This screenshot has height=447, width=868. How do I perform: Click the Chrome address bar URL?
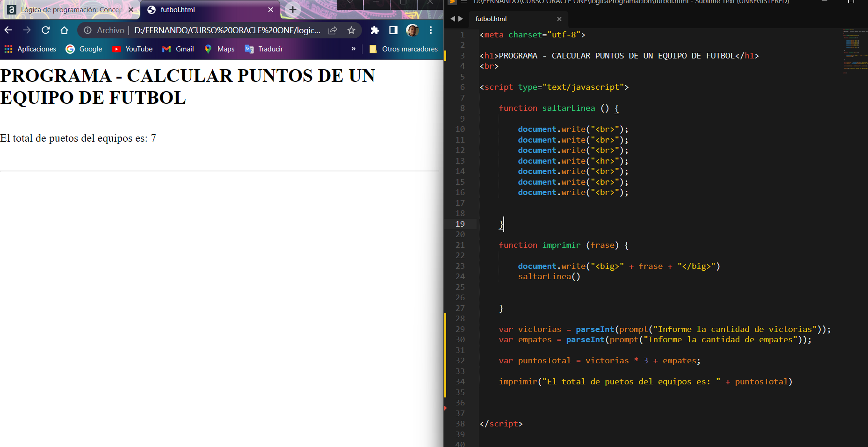point(227,30)
